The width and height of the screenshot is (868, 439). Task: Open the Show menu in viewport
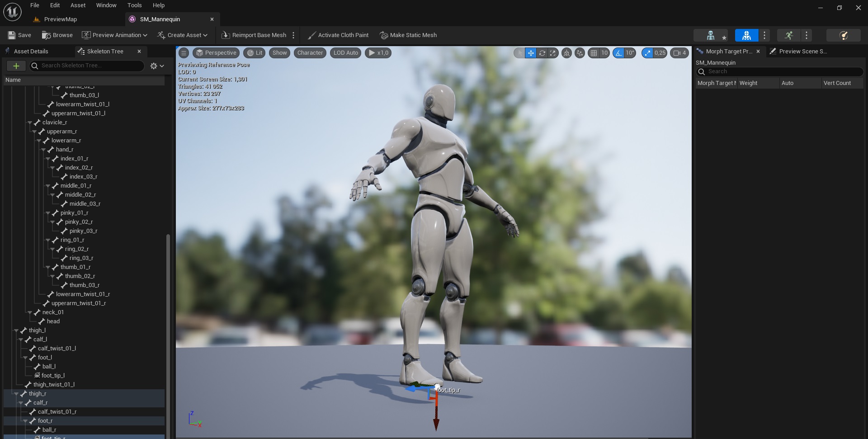pyautogui.click(x=279, y=53)
